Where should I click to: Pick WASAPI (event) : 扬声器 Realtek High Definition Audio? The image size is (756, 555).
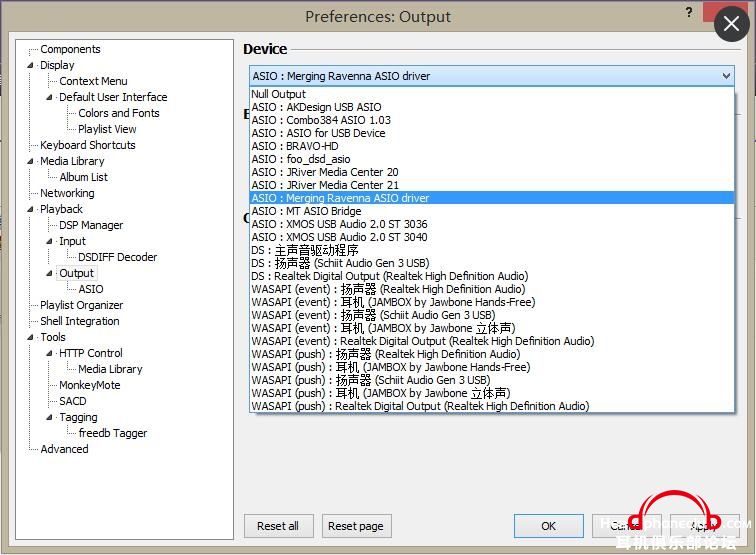point(492,289)
